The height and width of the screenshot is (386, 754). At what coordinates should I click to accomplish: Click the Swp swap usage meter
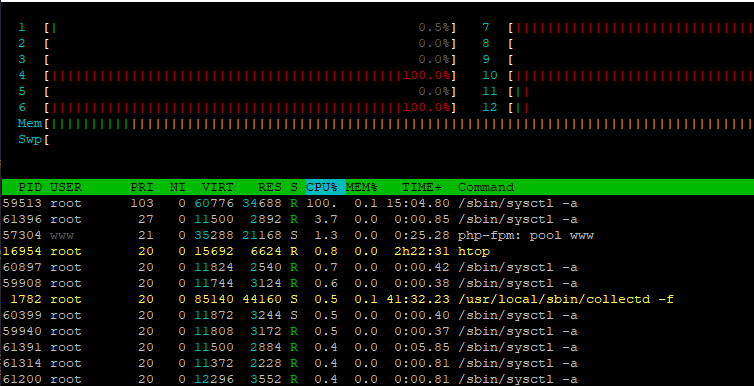click(x=386, y=139)
